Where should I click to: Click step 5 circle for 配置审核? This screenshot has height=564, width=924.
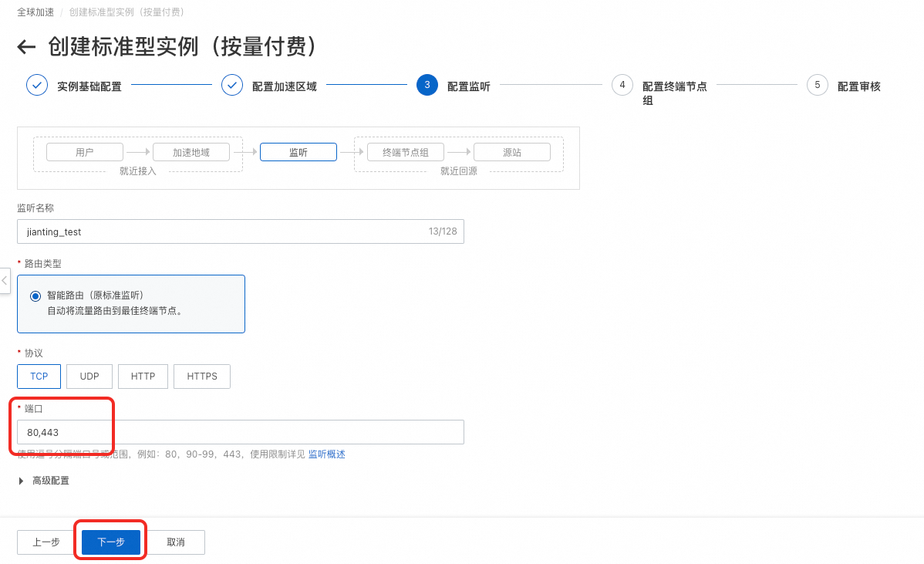pyautogui.click(x=818, y=85)
